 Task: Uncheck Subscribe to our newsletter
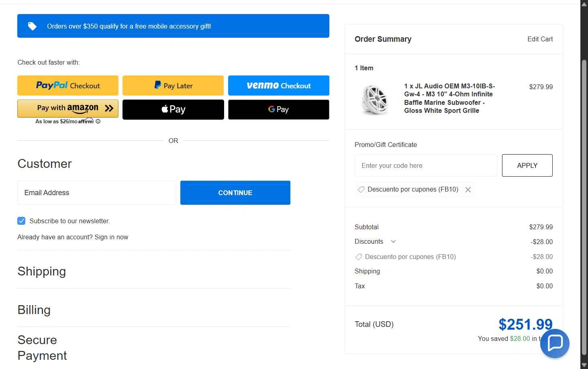[x=21, y=221]
